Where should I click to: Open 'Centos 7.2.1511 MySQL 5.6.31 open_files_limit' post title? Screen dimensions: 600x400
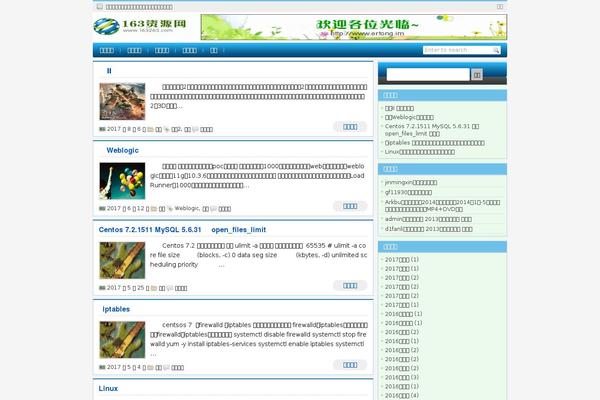tap(182, 230)
